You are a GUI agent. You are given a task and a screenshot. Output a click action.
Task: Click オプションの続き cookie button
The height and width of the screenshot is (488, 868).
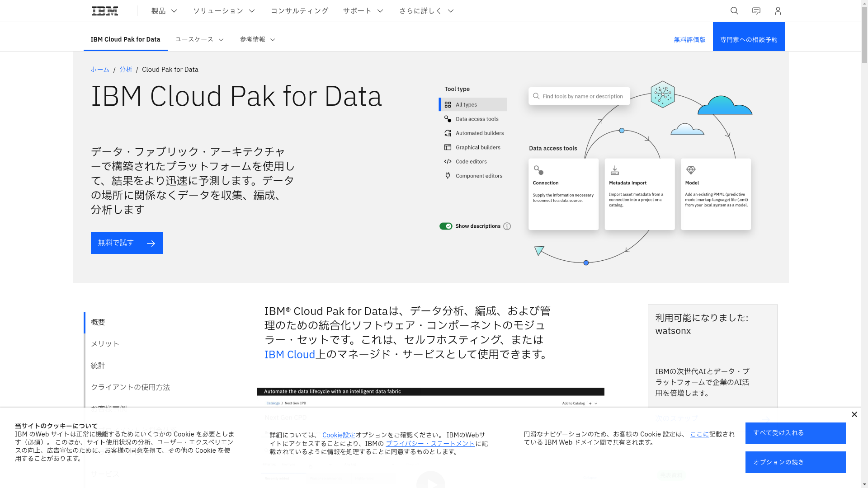click(x=795, y=462)
